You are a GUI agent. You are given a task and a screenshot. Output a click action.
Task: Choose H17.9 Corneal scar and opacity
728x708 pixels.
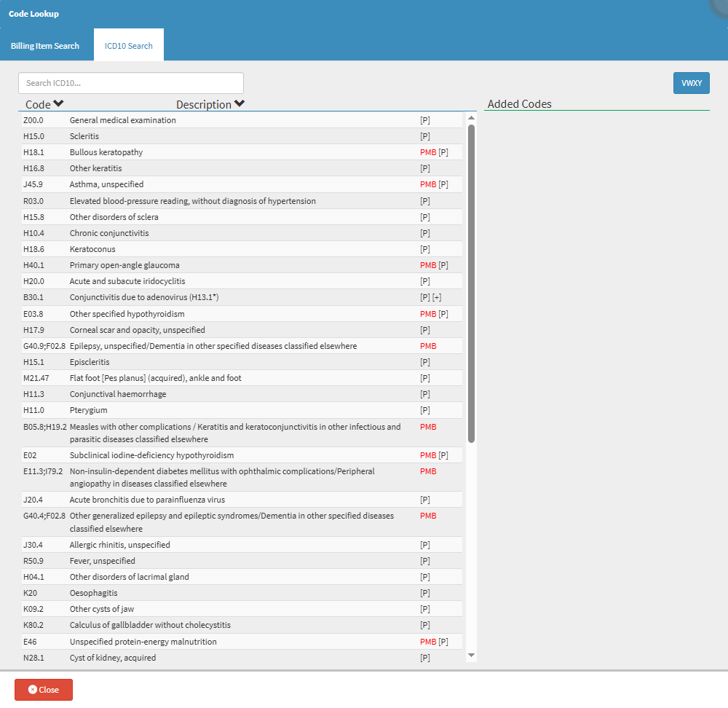point(242,330)
